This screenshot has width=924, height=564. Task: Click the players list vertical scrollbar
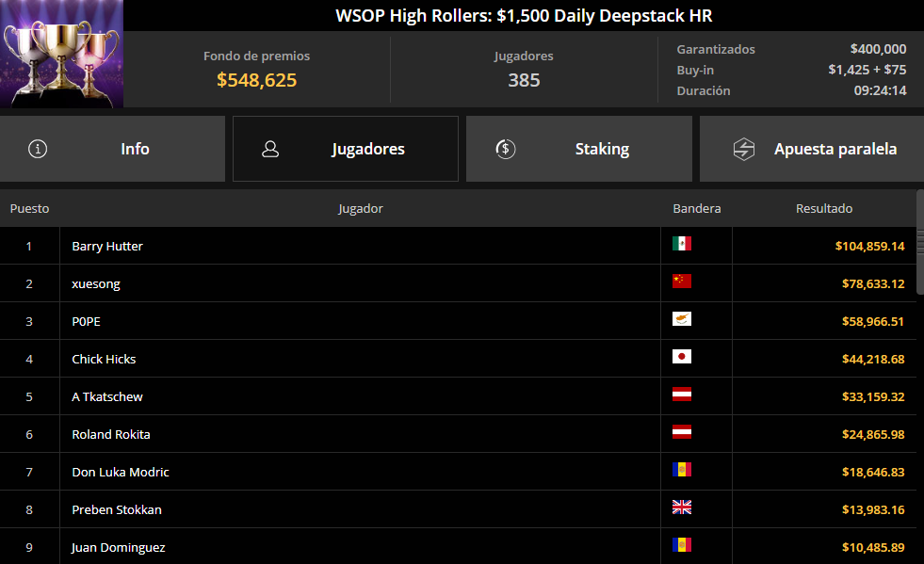click(920, 242)
